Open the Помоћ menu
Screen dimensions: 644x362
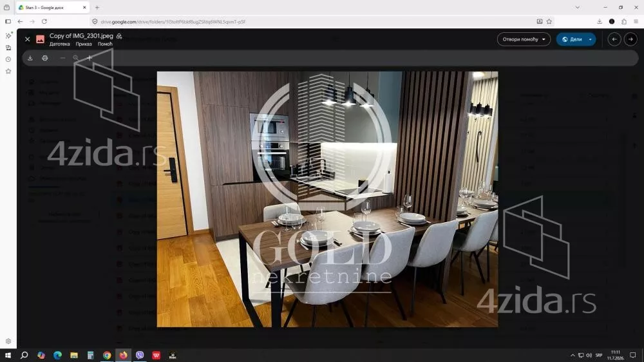click(x=105, y=44)
